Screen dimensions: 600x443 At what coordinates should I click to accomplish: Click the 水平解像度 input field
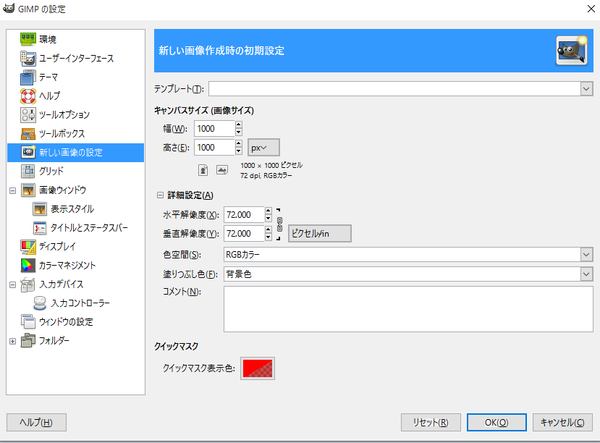244,215
